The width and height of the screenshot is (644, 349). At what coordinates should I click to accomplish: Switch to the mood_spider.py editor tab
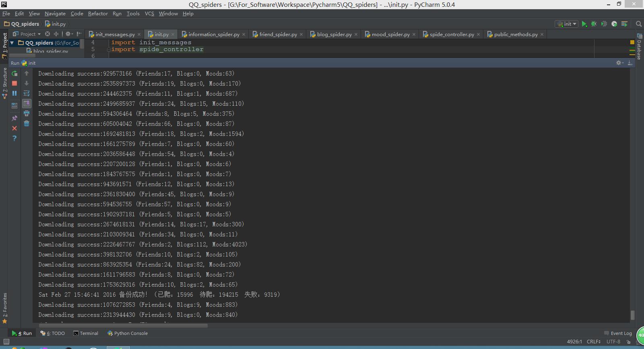[390, 35]
